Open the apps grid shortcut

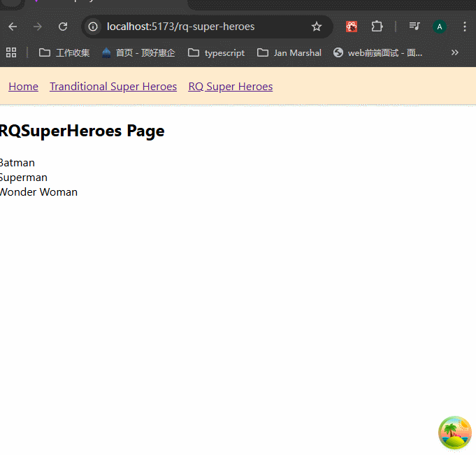[11, 52]
